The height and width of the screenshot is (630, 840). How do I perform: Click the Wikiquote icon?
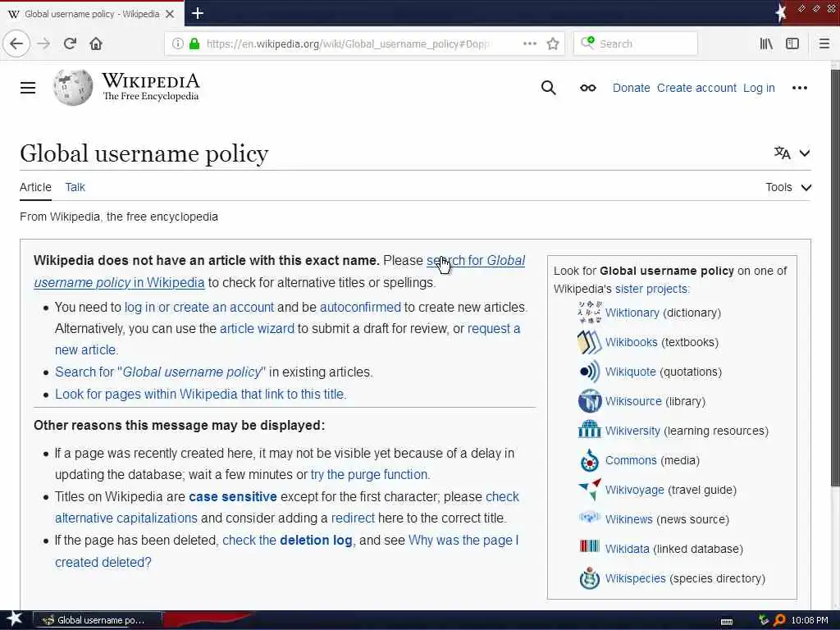coord(589,372)
